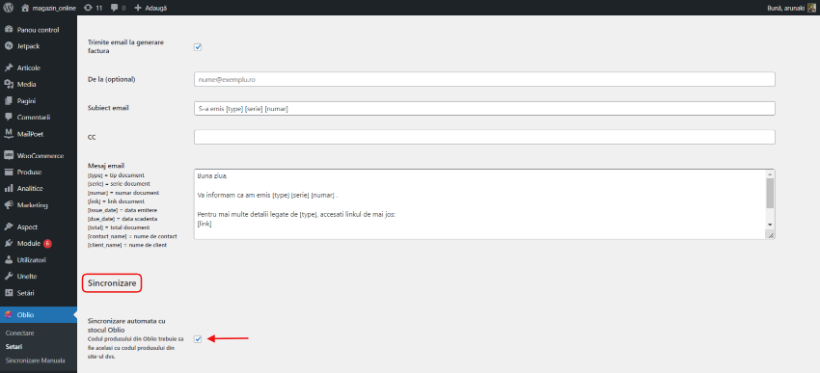Click the CC input field
The image size is (820, 373).
click(x=484, y=137)
